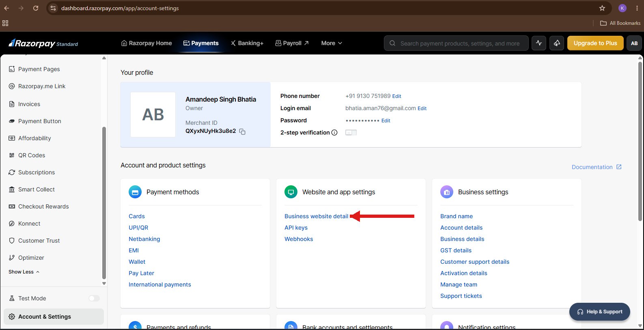Bookmark page with star icon
Screen dimensions: 644x330
(602, 8)
